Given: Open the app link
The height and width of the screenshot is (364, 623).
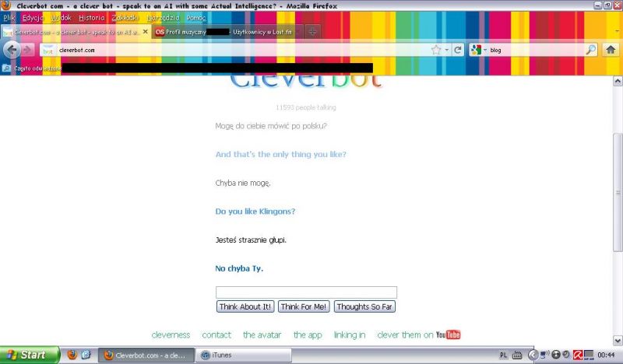Looking at the screenshot, I should pyautogui.click(x=308, y=335).
